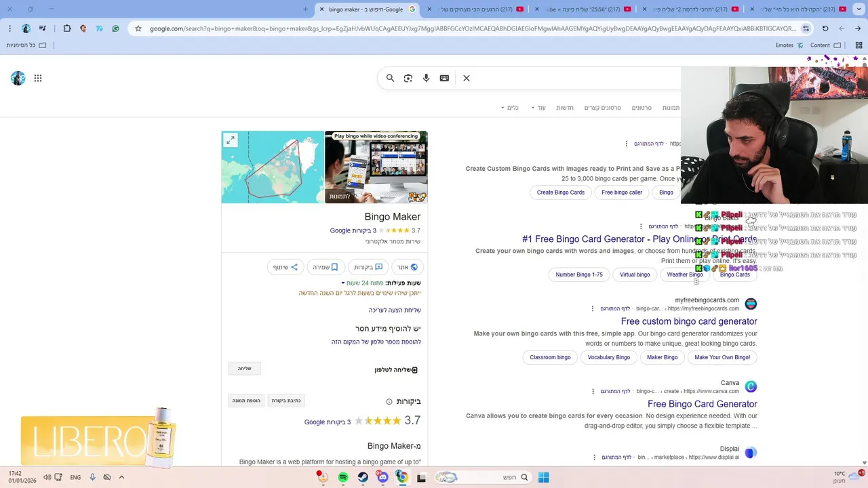
Task: Click the ביקורות reviews button
Action: click(x=368, y=267)
